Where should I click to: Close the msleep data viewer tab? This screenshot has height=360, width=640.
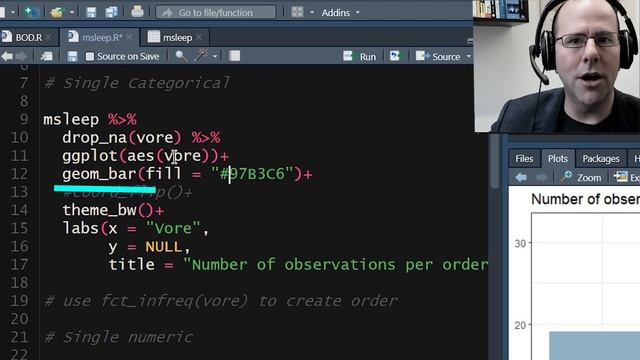(x=199, y=37)
